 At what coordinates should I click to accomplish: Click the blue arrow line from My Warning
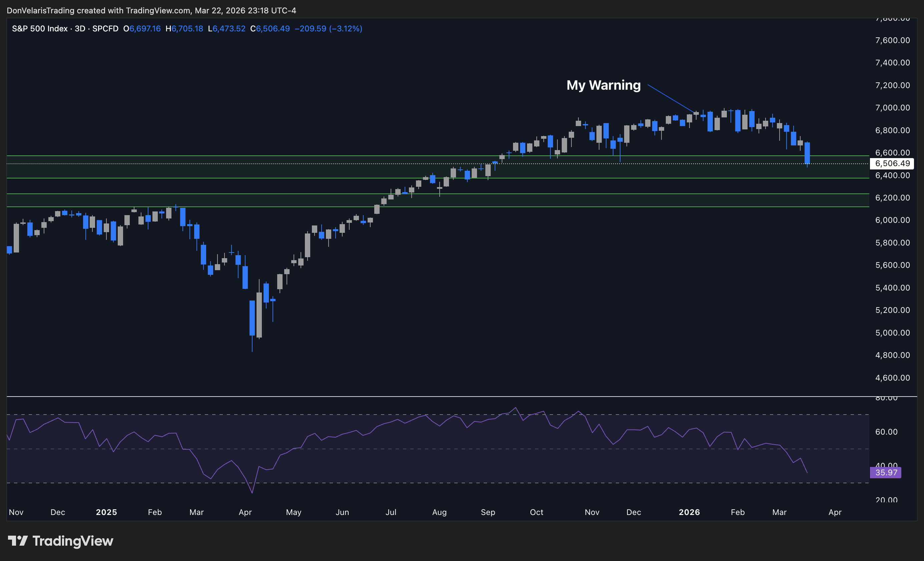click(670, 98)
